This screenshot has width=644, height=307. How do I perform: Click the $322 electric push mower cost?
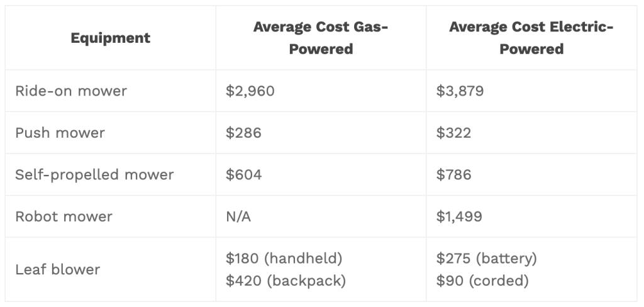(453, 133)
